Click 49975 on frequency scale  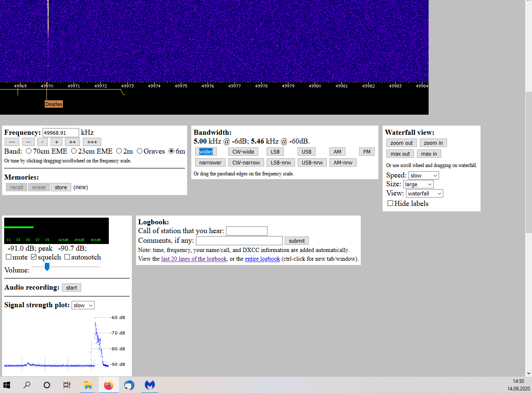(x=181, y=86)
